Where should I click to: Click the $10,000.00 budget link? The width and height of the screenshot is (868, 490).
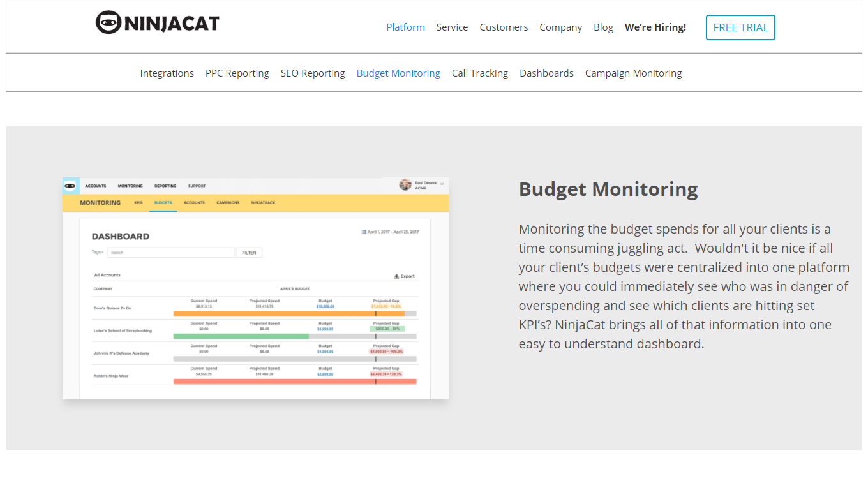click(x=325, y=306)
